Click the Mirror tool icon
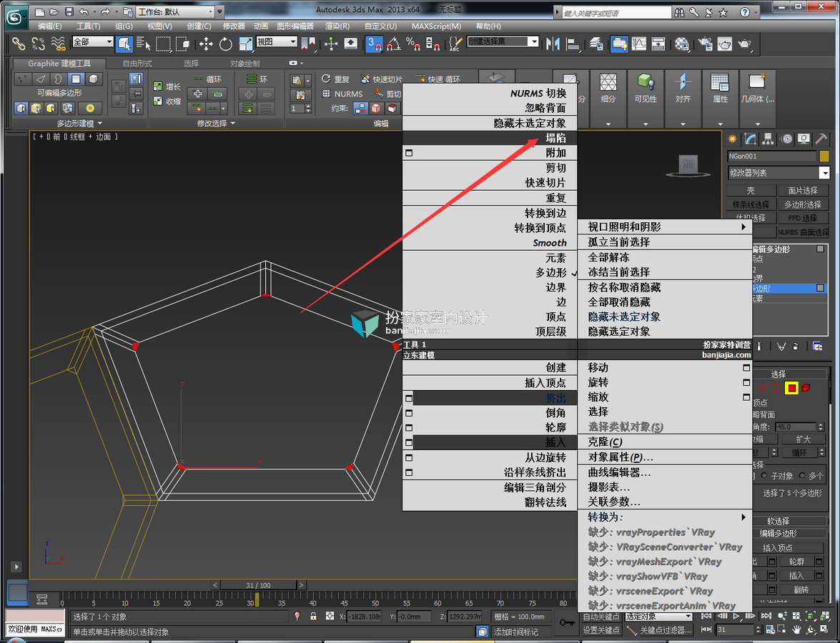Screen dimensions: 840x643 click(x=553, y=44)
